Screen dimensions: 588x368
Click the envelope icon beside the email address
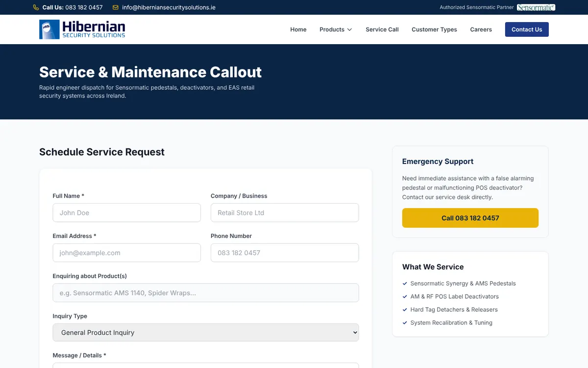[116, 7]
